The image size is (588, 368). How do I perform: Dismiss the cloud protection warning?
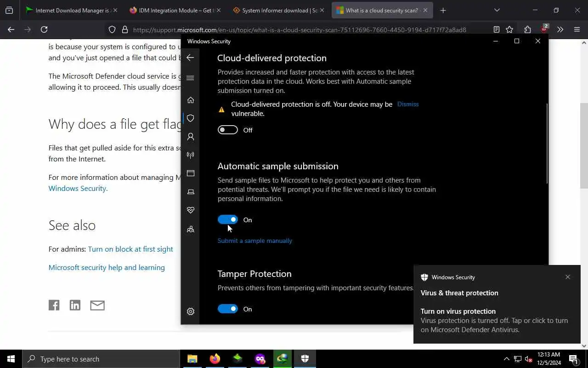coord(408,104)
